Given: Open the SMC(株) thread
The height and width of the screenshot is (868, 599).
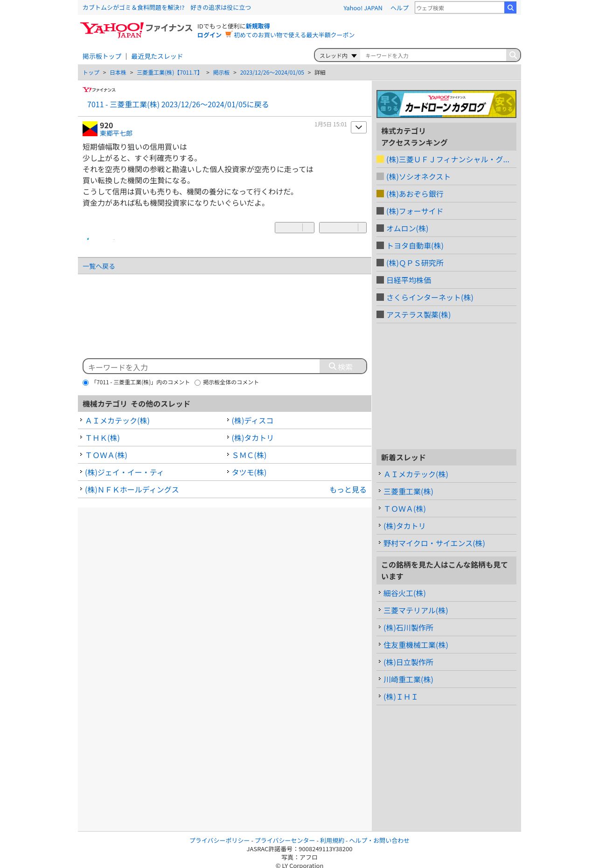Looking at the screenshot, I should (249, 455).
